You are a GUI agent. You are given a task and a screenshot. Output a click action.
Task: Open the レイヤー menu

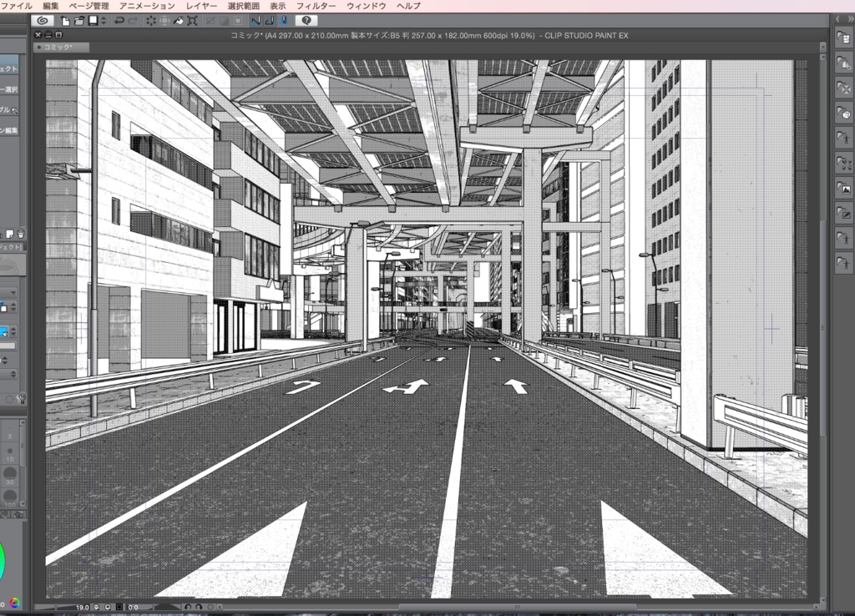coord(197,5)
